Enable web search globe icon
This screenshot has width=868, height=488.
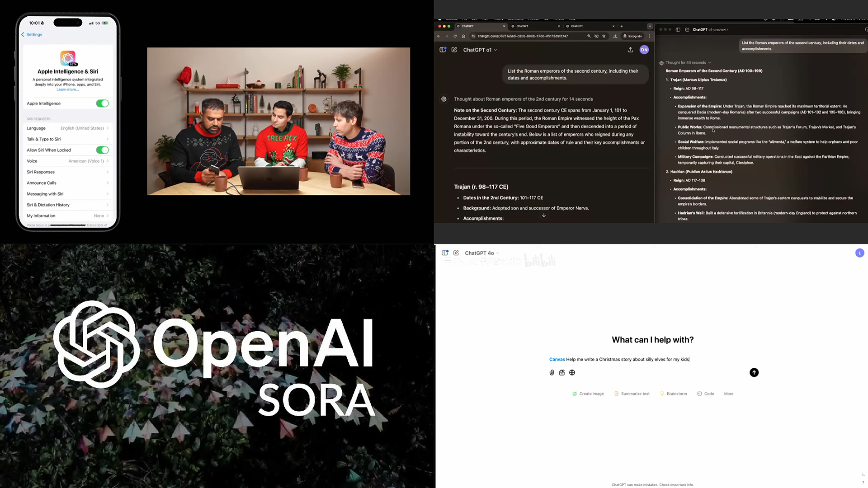tap(572, 373)
